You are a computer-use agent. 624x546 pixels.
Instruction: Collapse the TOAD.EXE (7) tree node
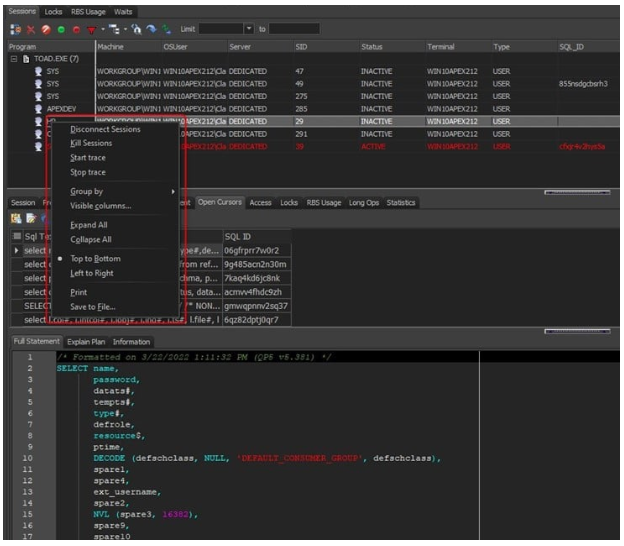[x=14, y=59]
